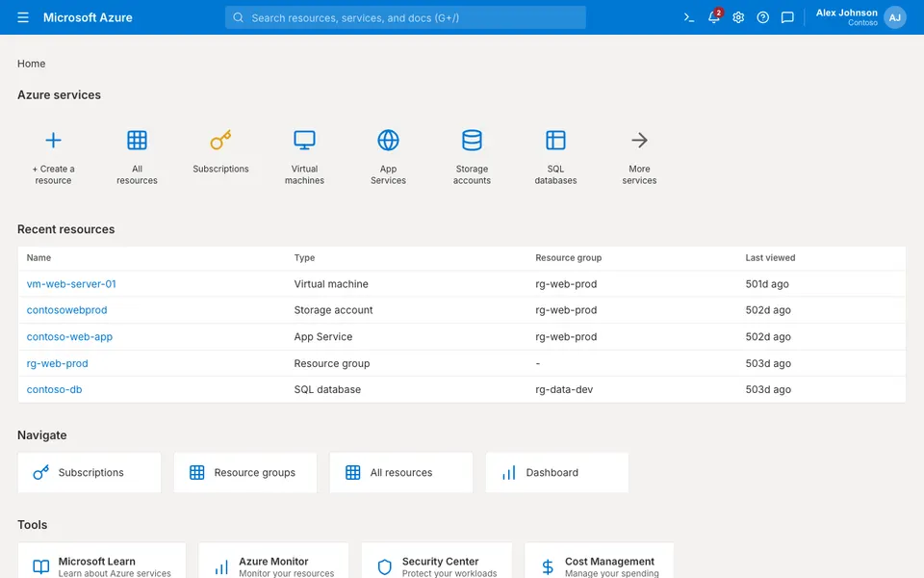Viewport: 924px width, 578px height.
Task: Open the hamburger portal menu
Action: coord(23,17)
